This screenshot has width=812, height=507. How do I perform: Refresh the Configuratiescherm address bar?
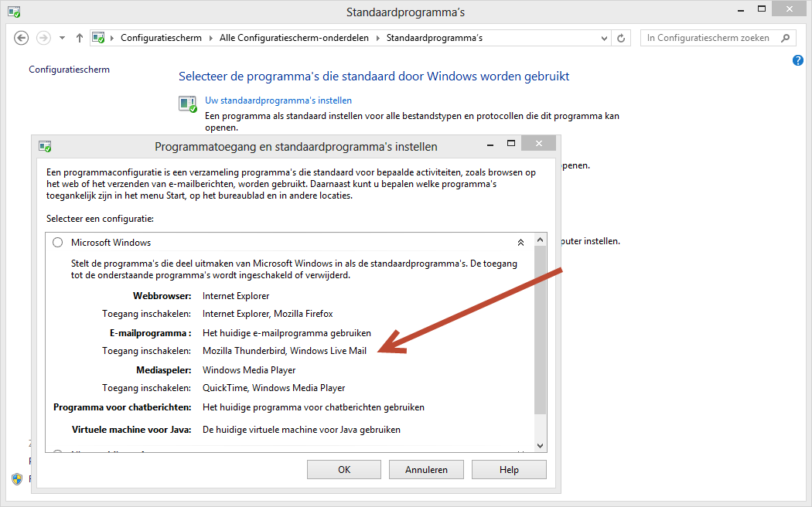tap(621, 38)
